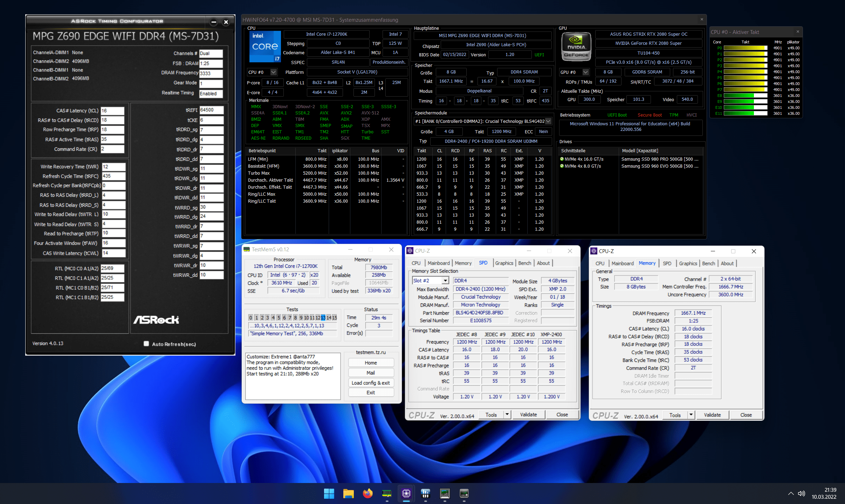Open Tools dropdown arrow in CPU-Z SPD window
The height and width of the screenshot is (504, 845).
point(507,415)
